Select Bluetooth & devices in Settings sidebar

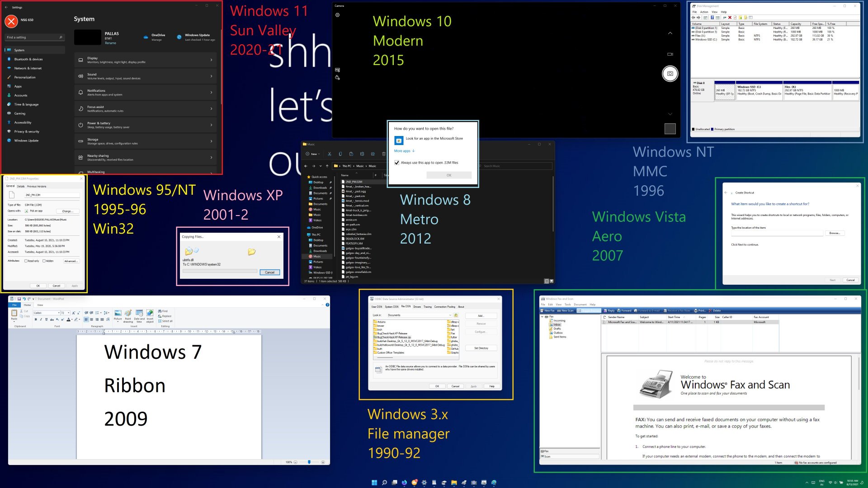pyautogui.click(x=34, y=59)
